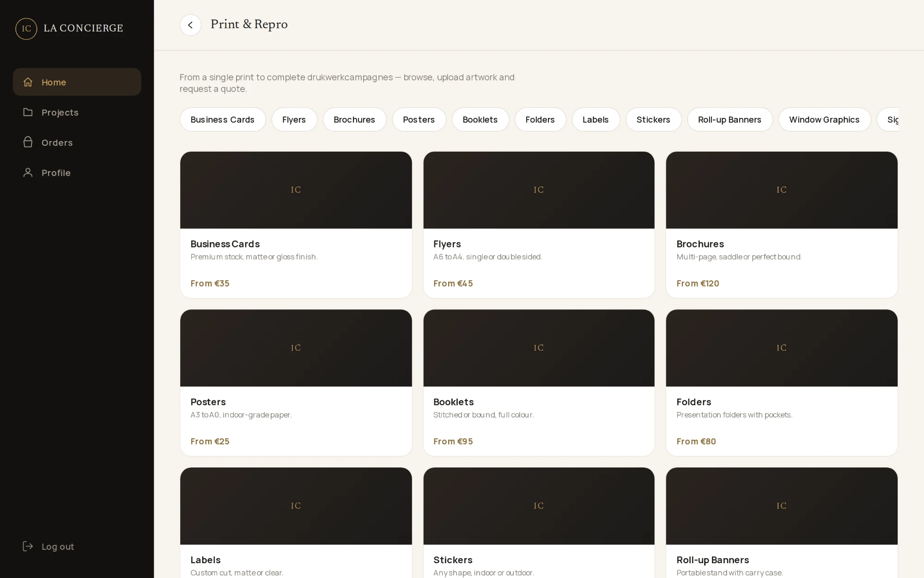Go to Orders in the sidebar
This screenshot has height=578, width=924.
(77, 142)
